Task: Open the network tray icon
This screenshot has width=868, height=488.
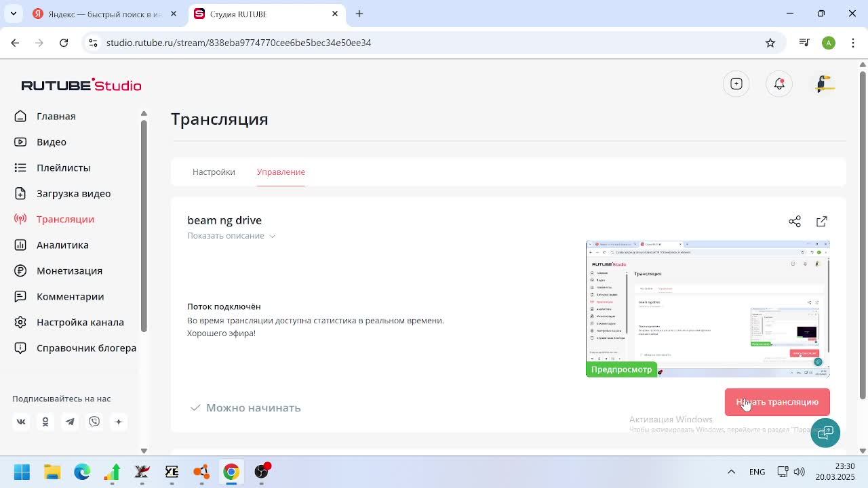Action: click(783, 472)
